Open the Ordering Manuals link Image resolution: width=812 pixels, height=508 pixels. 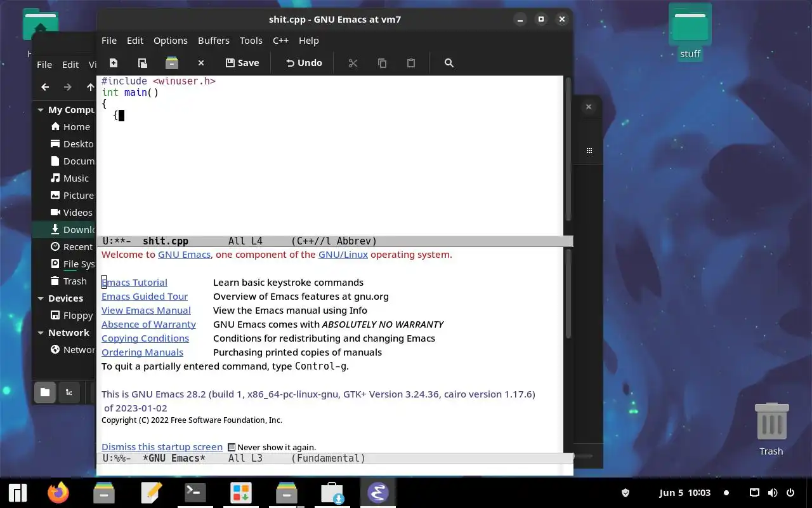[142, 352]
